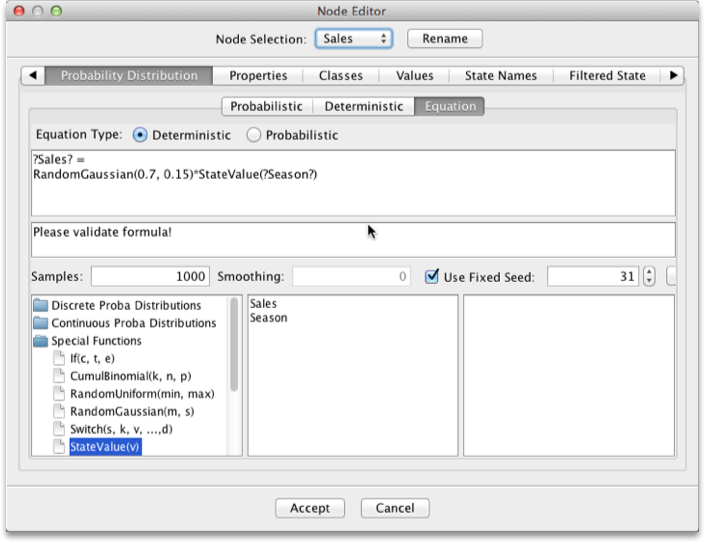Select the Probabilistic equation type radio
The width and height of the screenshot is (705, 544).
click(254, 135)
